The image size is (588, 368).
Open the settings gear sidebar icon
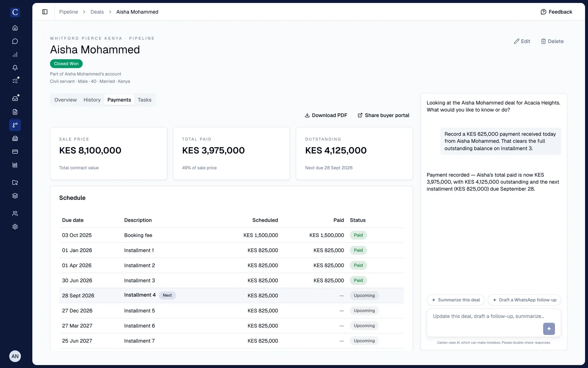click(15, 227)
